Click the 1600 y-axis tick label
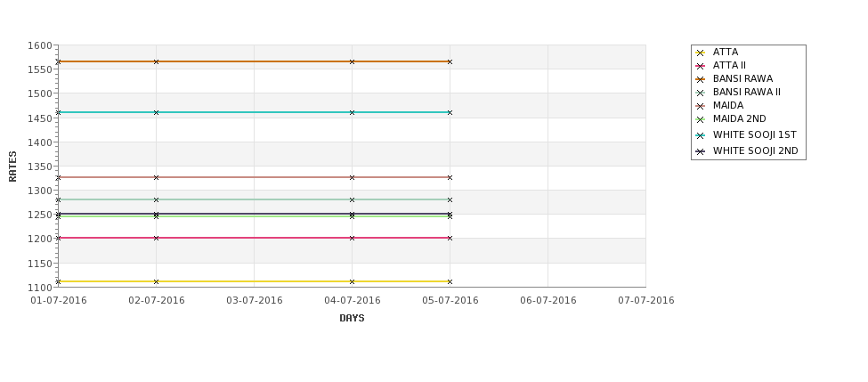Screen dimensions: 868x382 [x=40, y=45]
